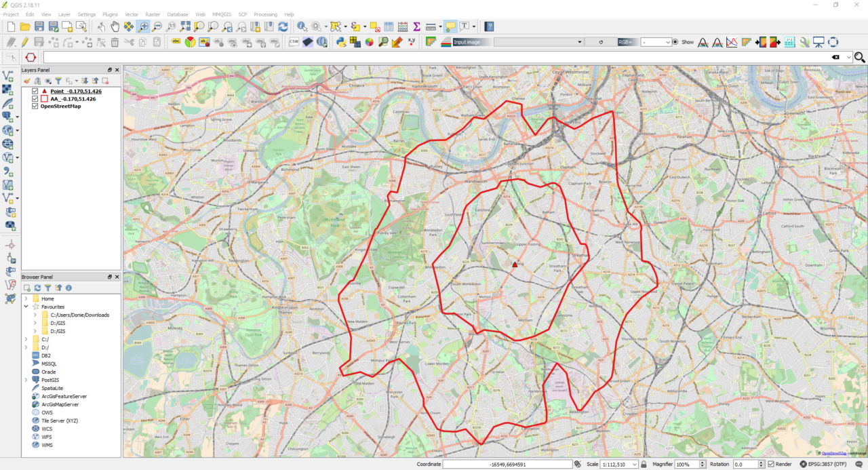Viewport: 868px width, 470px height.
Task: Toggle Editing with the pencil icon
Action: 25,41
